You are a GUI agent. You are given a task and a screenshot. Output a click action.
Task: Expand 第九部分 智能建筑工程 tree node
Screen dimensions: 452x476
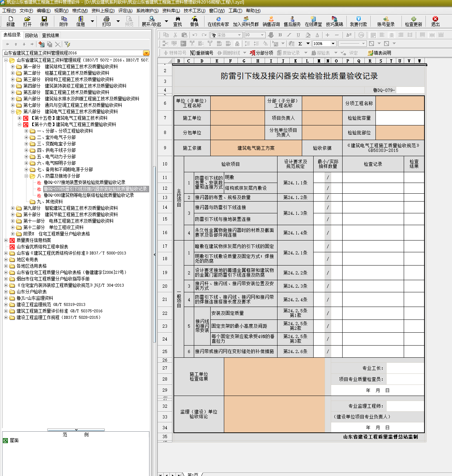[x=13, y=208]
